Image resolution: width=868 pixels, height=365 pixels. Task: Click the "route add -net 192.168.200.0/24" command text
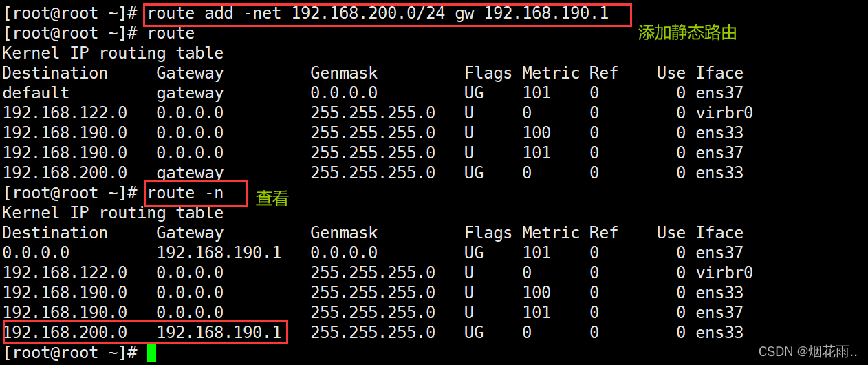pyautogui.click(x=297, y=13)
